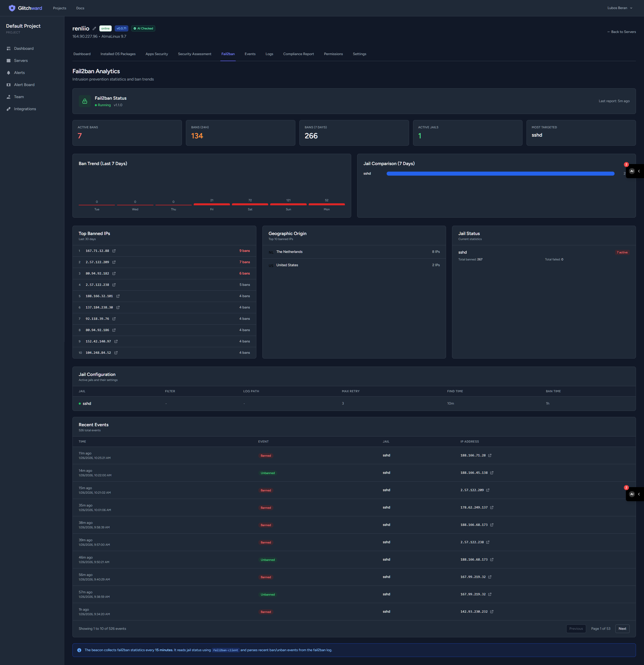Click Back to Servers link
644x665 pixels.
(x=621, y=32)
